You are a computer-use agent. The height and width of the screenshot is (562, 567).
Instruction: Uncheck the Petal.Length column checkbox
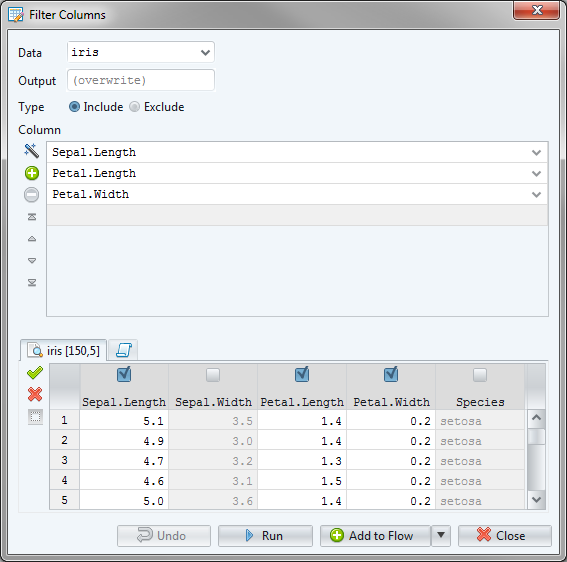[x=302, y=374]
